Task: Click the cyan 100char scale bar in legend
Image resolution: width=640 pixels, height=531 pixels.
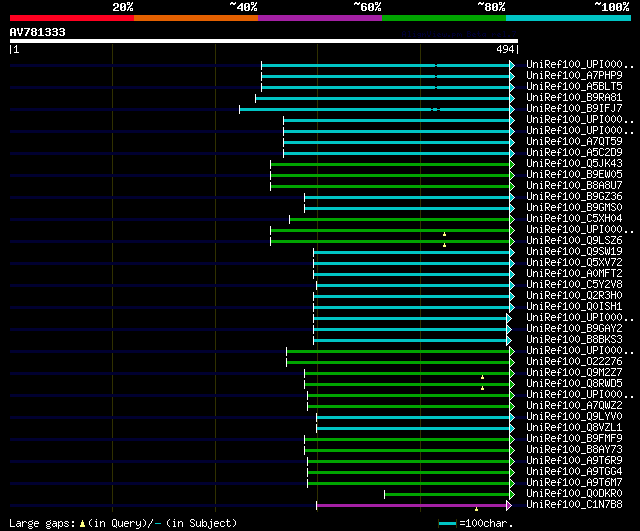Action: (x=447, y=524)
